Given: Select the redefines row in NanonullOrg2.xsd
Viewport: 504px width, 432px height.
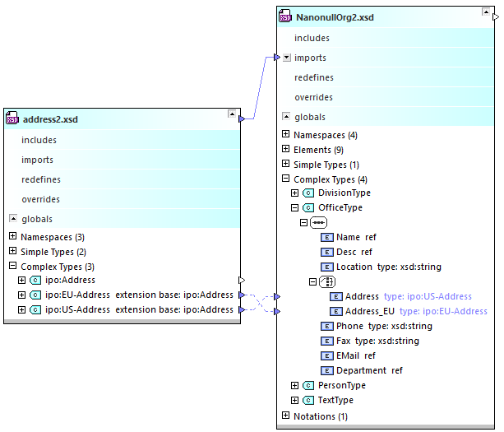Looking at the screenshot, I should [x=313, y=77].
